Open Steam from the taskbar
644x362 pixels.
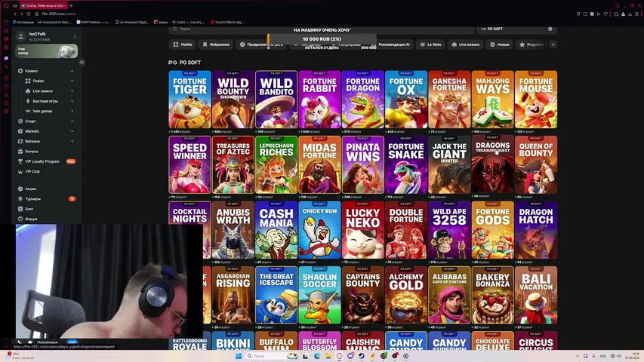pyautogui.click(x=361, y=356)
